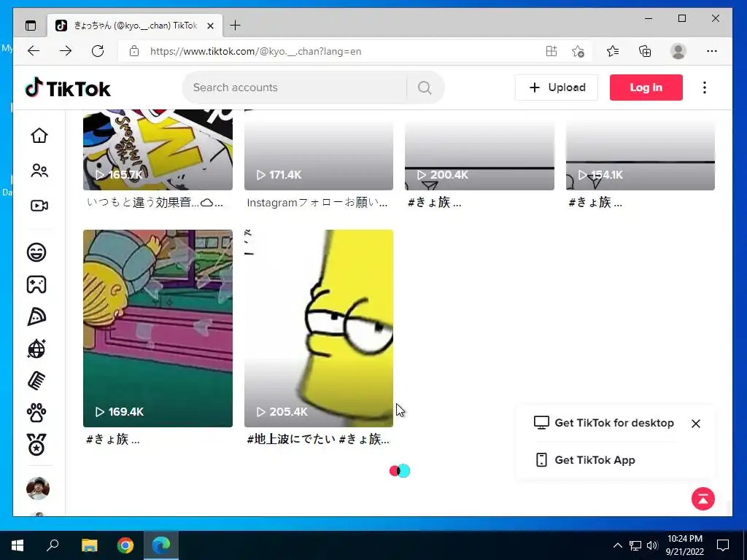The image size is (747, 560).
Task: Open the video with 165.7K views
Action: 158,149
